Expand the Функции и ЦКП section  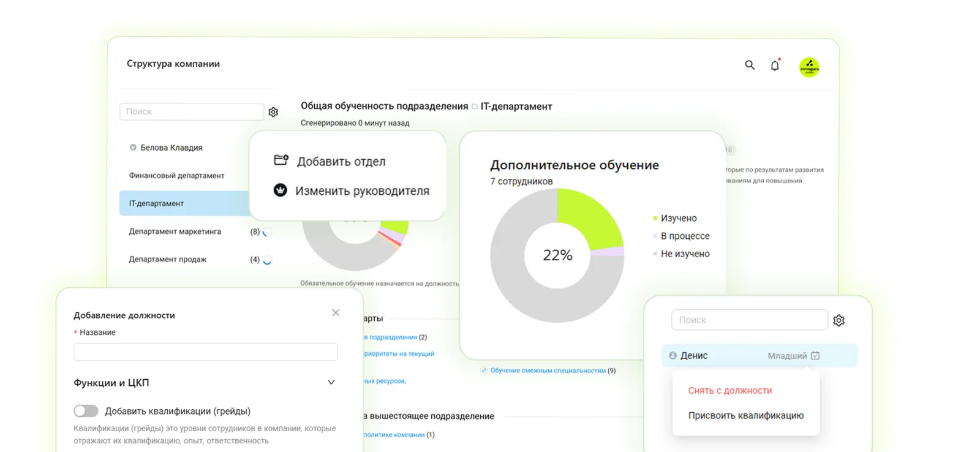(331, 382)
